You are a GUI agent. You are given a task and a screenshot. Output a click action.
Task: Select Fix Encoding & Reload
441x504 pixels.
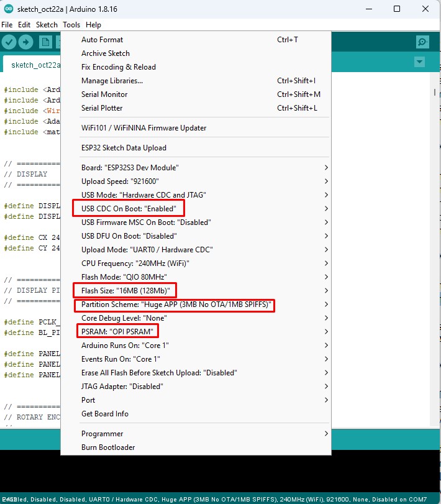click(x=196, y=67)
